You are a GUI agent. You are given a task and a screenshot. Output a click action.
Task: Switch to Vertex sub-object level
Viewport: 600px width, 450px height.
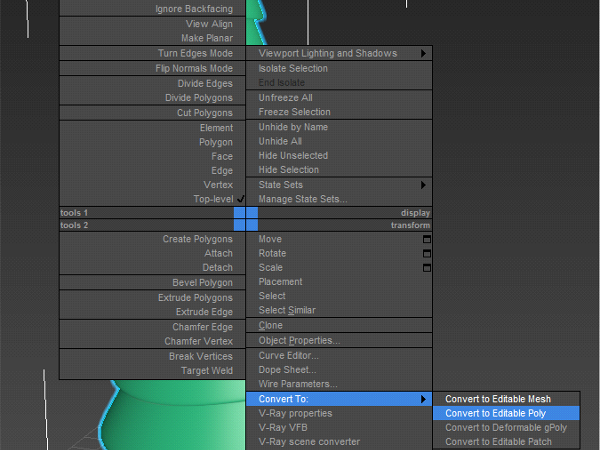coord(152,184)
